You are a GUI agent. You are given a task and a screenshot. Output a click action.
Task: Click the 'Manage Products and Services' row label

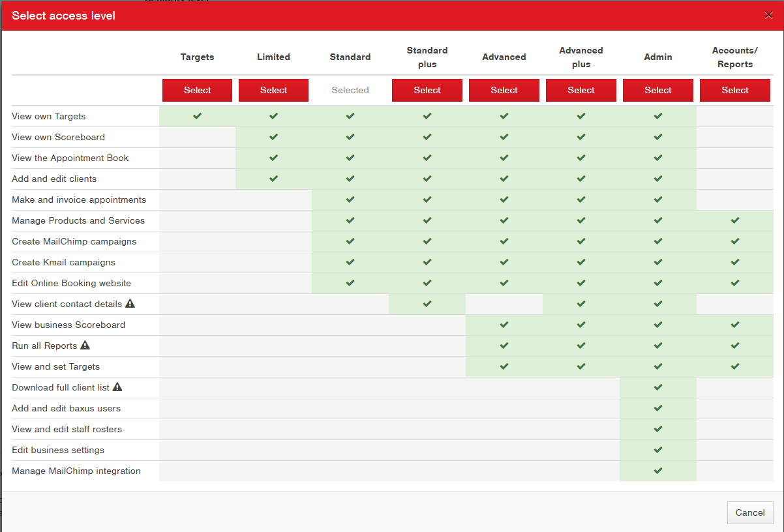pos(78,220)
